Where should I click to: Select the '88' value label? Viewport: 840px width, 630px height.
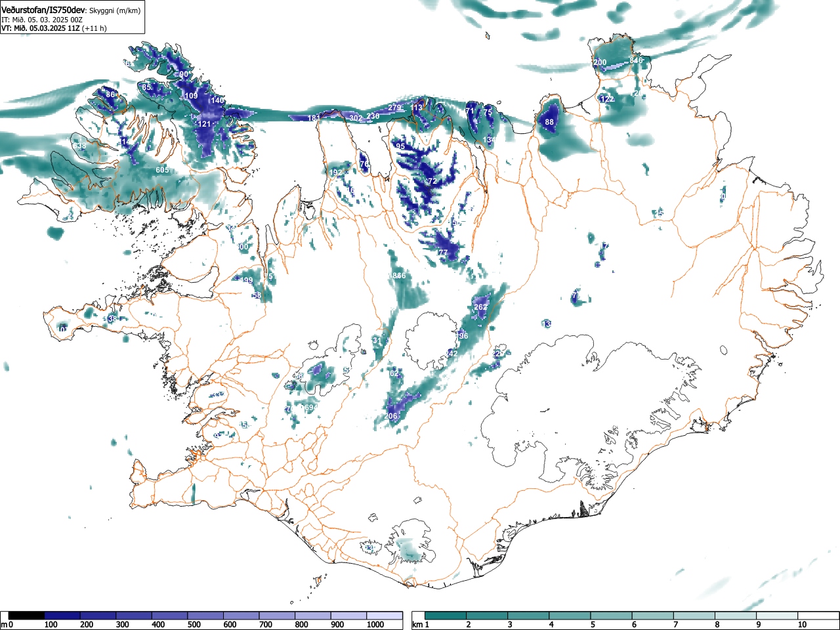[549, 122]
